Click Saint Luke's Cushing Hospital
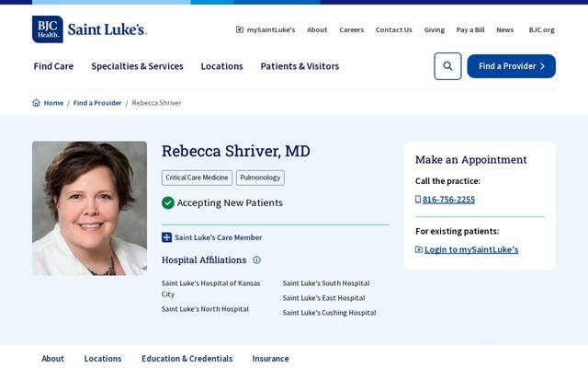 [329, 313]
